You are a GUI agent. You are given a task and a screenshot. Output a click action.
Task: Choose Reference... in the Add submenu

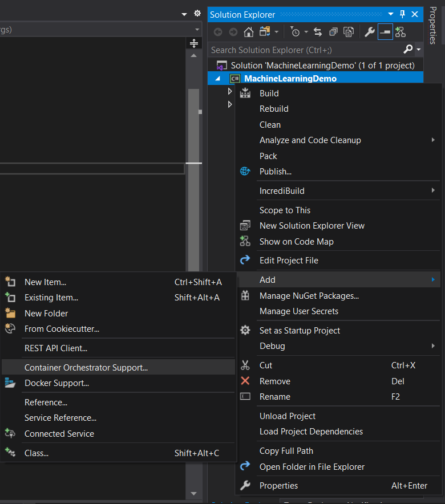tap(118, 403)
